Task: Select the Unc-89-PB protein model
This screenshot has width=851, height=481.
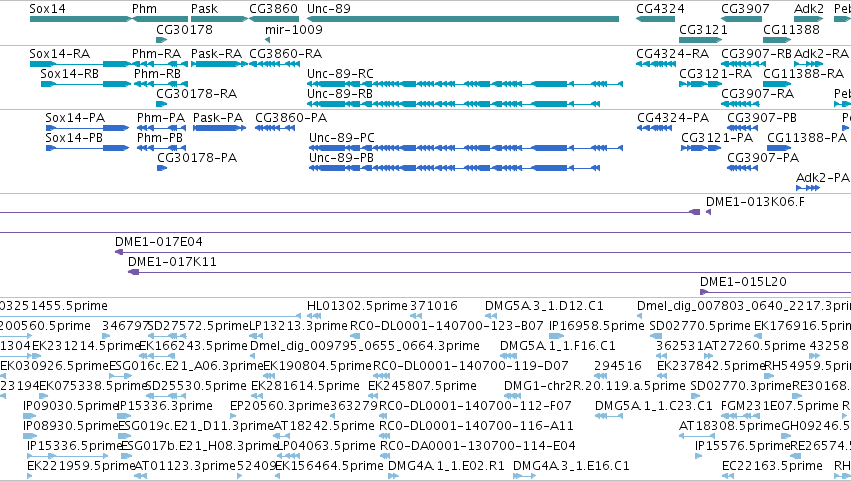Action: click(x=454, y=168)
